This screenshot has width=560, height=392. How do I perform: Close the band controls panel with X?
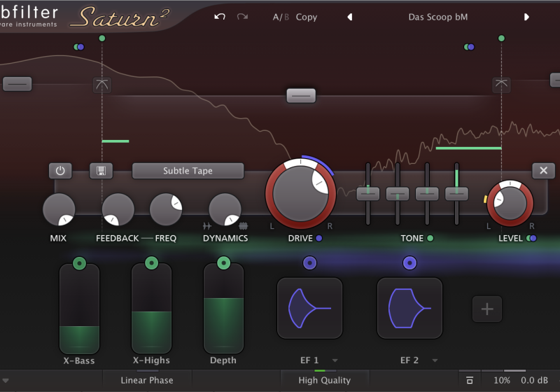point(543,171)
